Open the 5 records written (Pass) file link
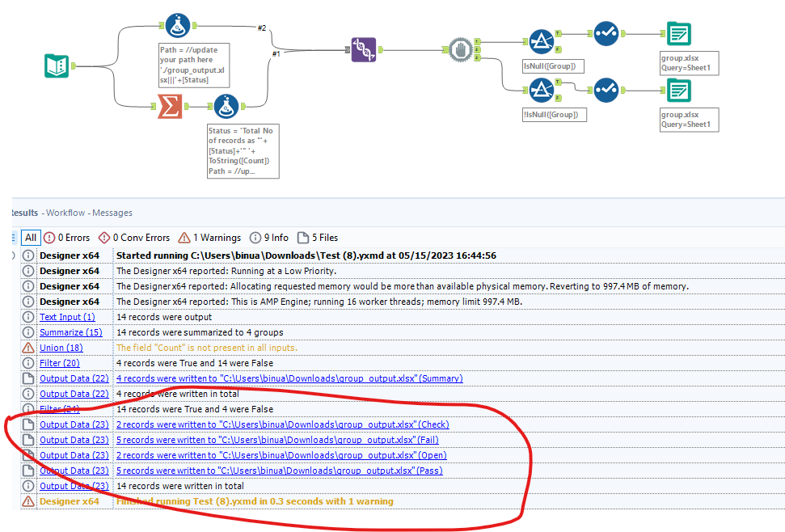 pos(280,471)
